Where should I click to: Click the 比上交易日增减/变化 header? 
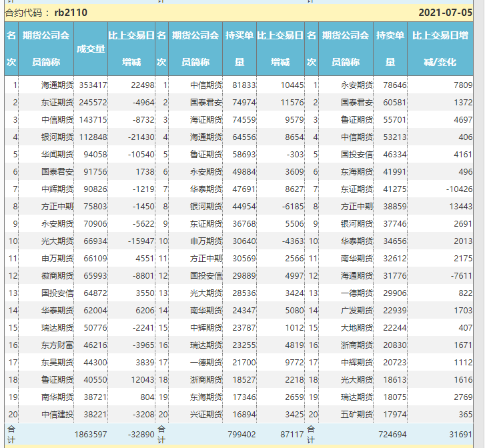(440, 49)
